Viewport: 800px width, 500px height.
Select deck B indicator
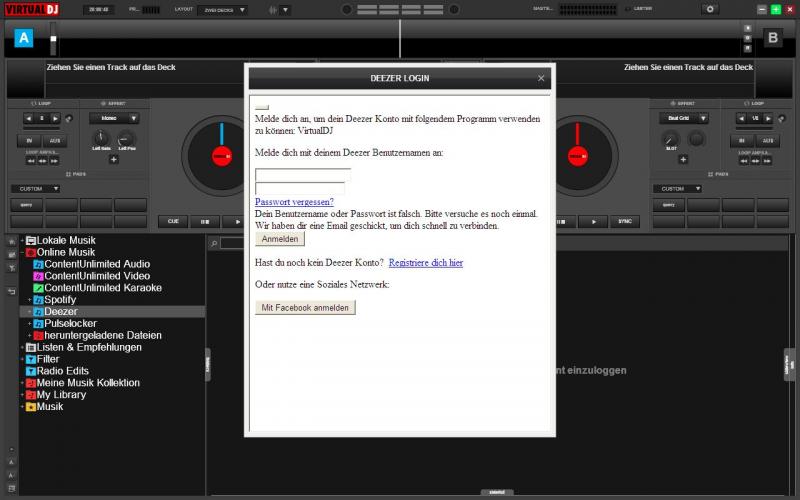(x=772, y=38)
